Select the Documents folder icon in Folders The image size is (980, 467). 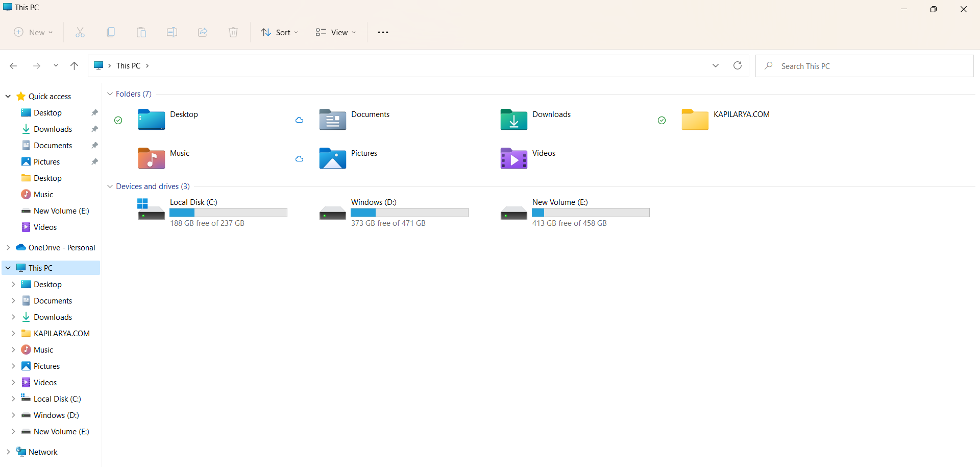coord(333,120)
